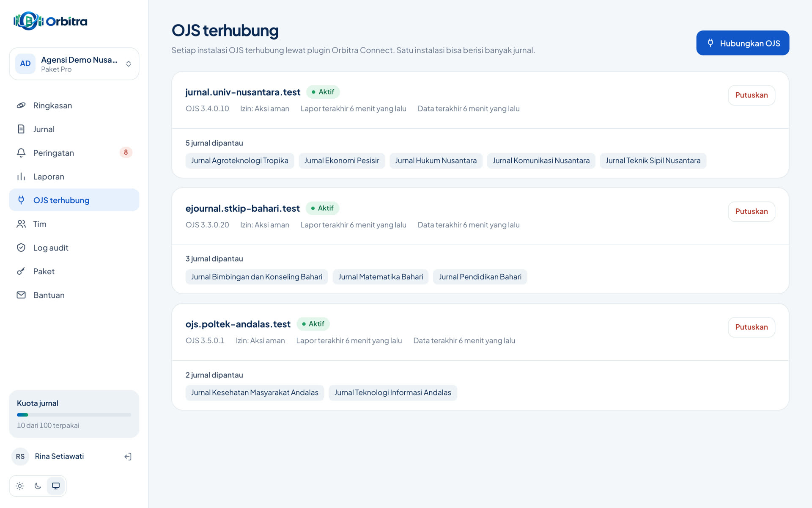
Task: Select Jurnal Bimbingan dan Konseling Bahari chip
Action: [257, 277]
